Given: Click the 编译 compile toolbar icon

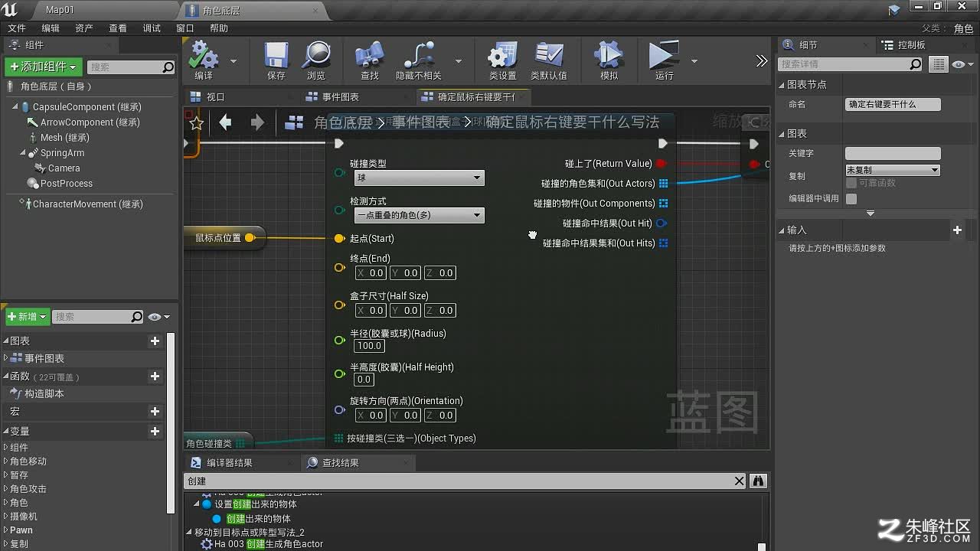Looking at the screenshot, I should coord(204,60).
